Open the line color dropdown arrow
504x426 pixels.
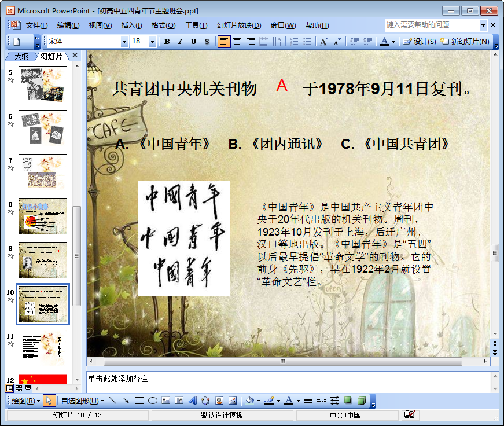pos(278,401)
